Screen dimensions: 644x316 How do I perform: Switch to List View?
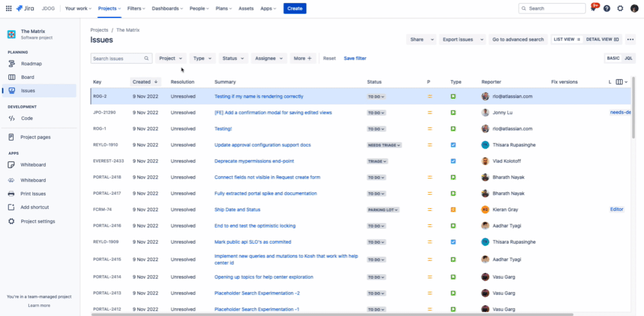click(567, 39)
